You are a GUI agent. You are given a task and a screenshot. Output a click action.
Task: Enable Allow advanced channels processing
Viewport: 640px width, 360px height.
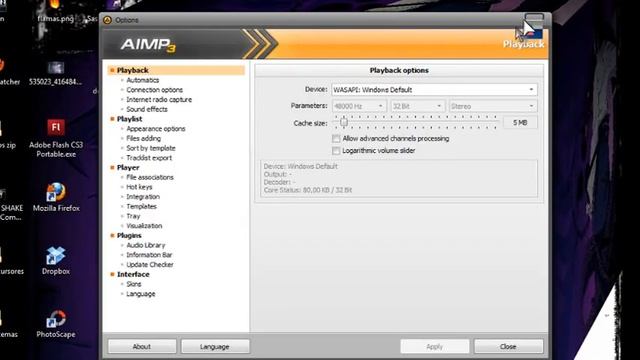point(336,139)
